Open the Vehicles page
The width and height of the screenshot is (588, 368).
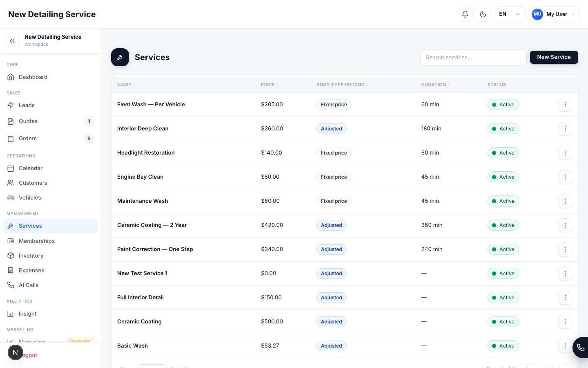click(51, 197)
